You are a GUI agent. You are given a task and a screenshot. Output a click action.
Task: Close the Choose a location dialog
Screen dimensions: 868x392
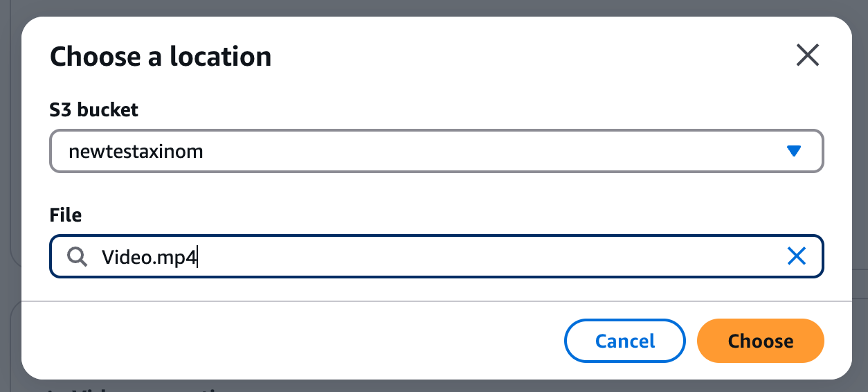coord(807,55)
